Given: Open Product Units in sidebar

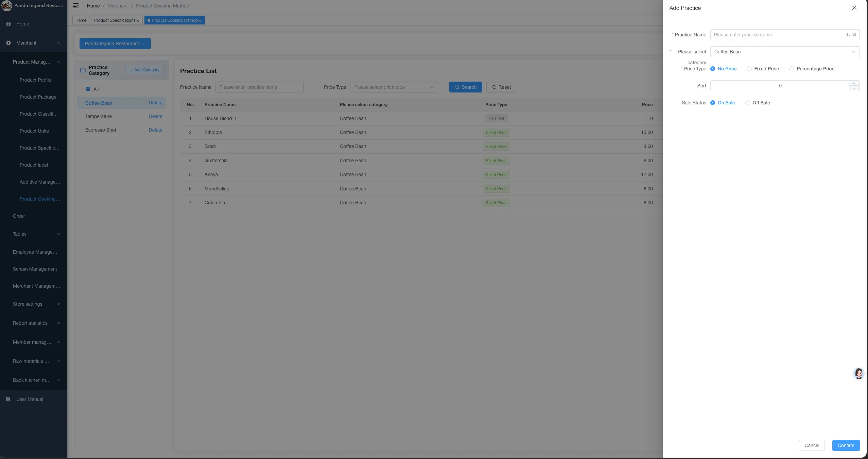Looking at the screenshot, I should (x=34, y=131).
